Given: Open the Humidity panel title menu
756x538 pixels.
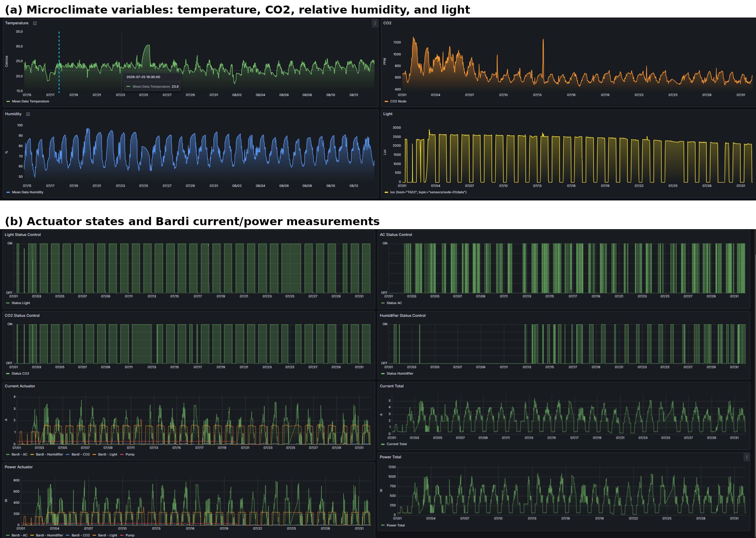Looking at the screenshot, I should click(13, 114).
